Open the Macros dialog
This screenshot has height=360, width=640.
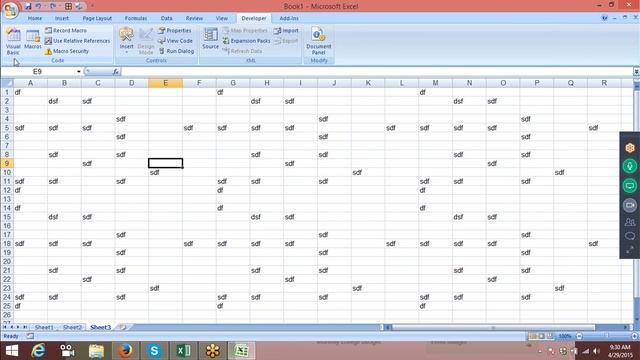coord(33,40)
